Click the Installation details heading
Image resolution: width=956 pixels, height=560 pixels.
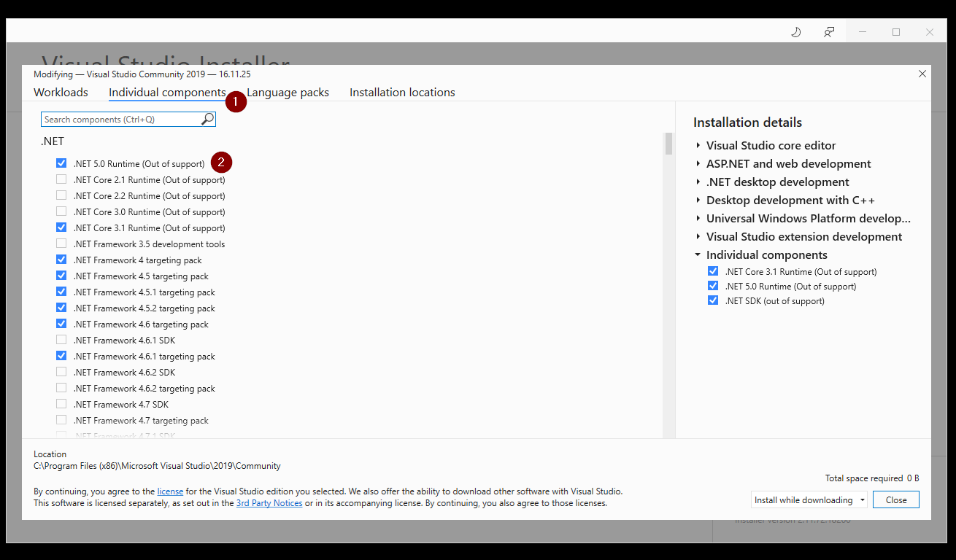point(747,122)
